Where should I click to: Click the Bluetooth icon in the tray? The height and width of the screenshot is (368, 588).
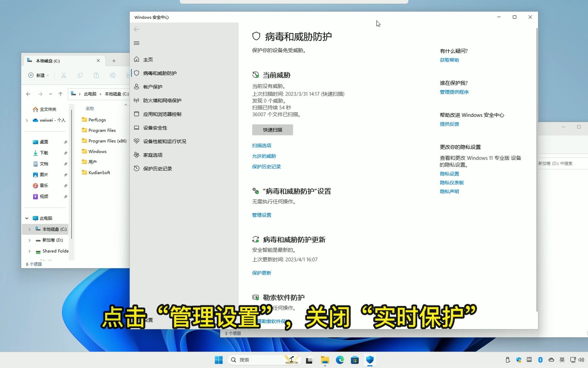[540, 359]
